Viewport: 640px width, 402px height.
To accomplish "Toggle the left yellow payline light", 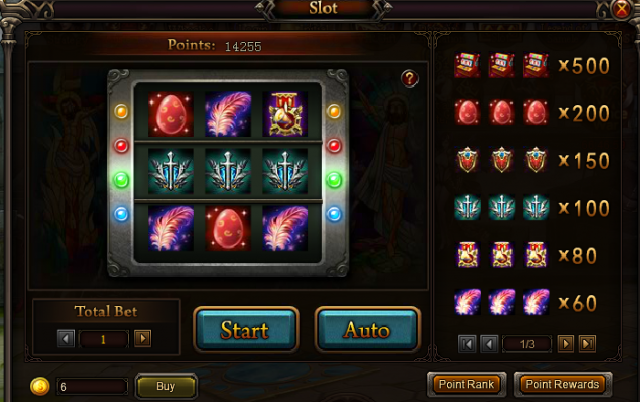I will [x=121, y=111].
